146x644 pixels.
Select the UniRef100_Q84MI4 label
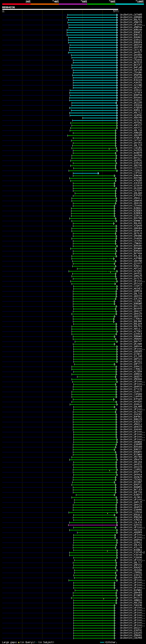[x=131, y=231]
